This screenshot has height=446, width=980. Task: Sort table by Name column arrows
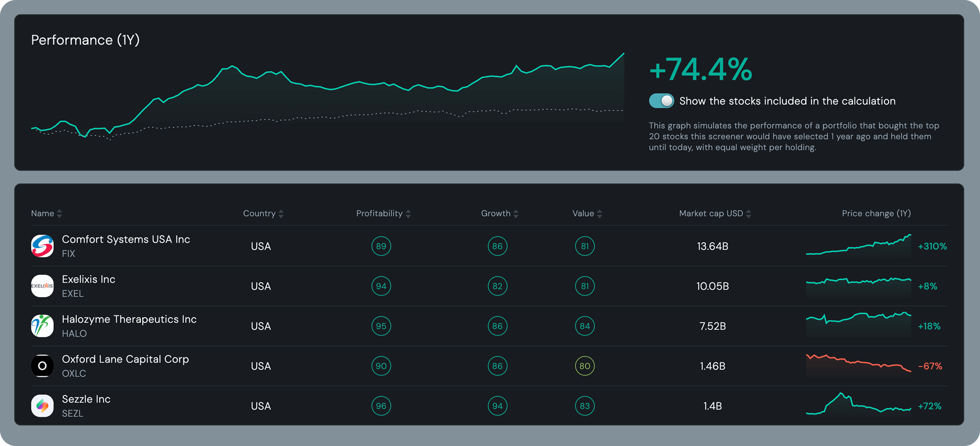pyautogui.click(x=59, y=214)
